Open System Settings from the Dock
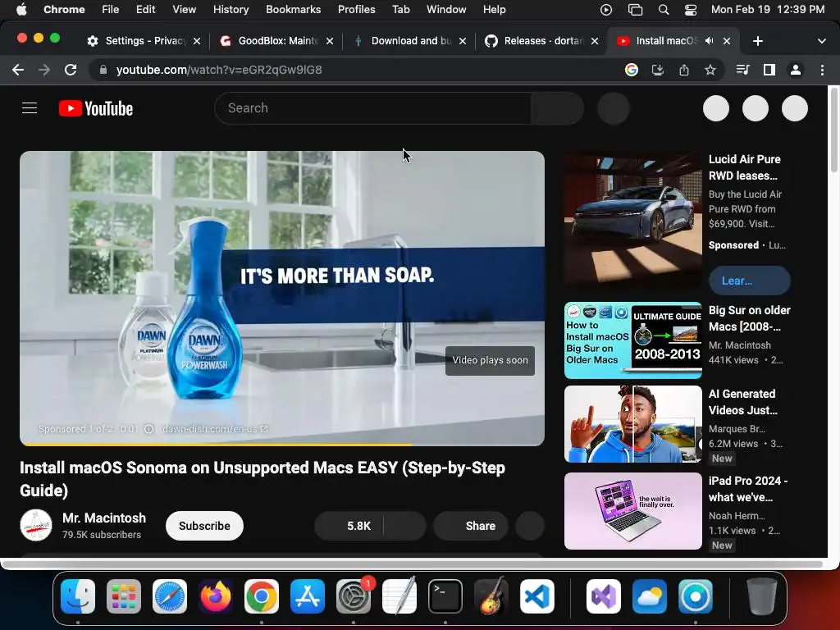This screenshot has width=840, height=630. [x=354, y=596]
